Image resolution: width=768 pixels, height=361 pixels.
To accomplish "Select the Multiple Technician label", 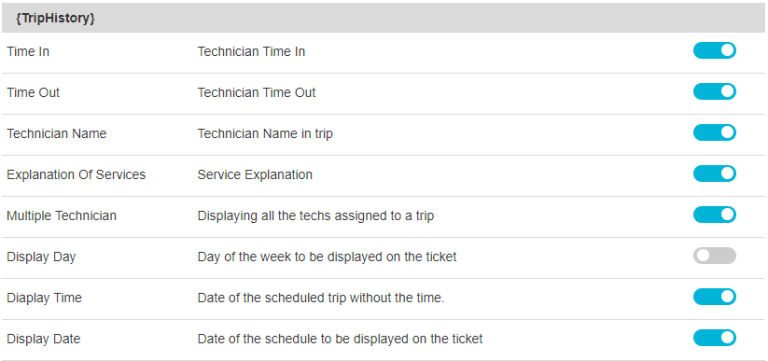I will coord(61,216).
